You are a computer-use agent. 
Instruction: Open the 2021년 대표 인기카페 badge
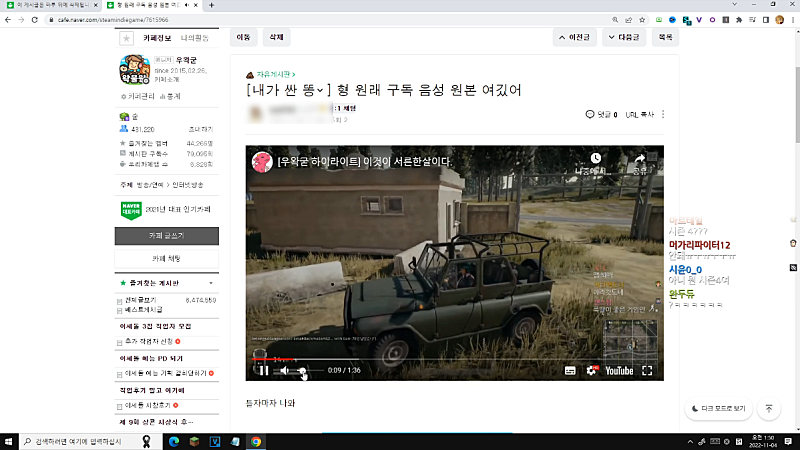[x=166, y=210]
